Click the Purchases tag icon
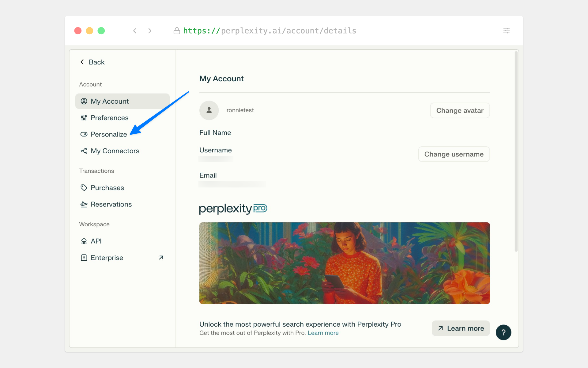588x368 pixels. 84,188
